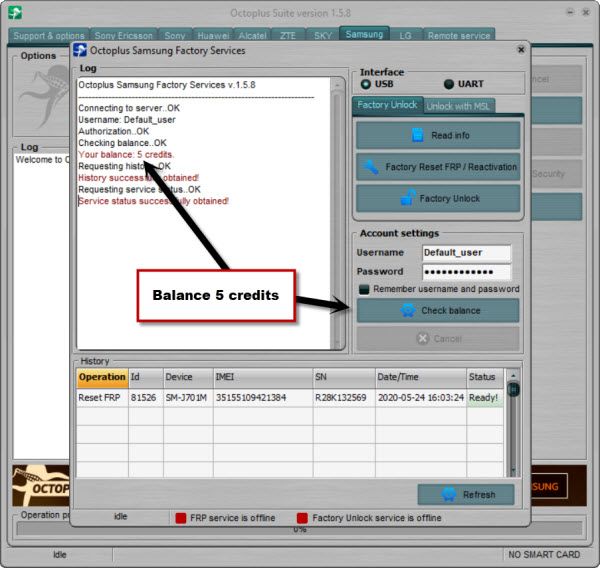
Task: Click the Ready! status cell
Action: 485,398
